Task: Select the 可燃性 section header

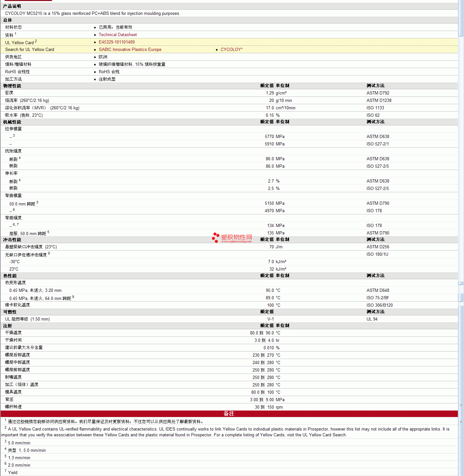Action: click(x=10, y=312)
